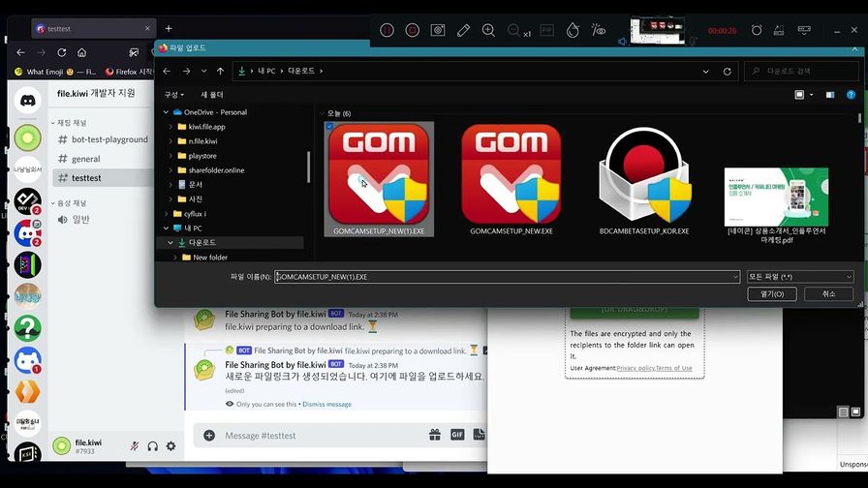Open the address bar history dropdown
This screenshot has width=868, height=488.
pos(706,72)
